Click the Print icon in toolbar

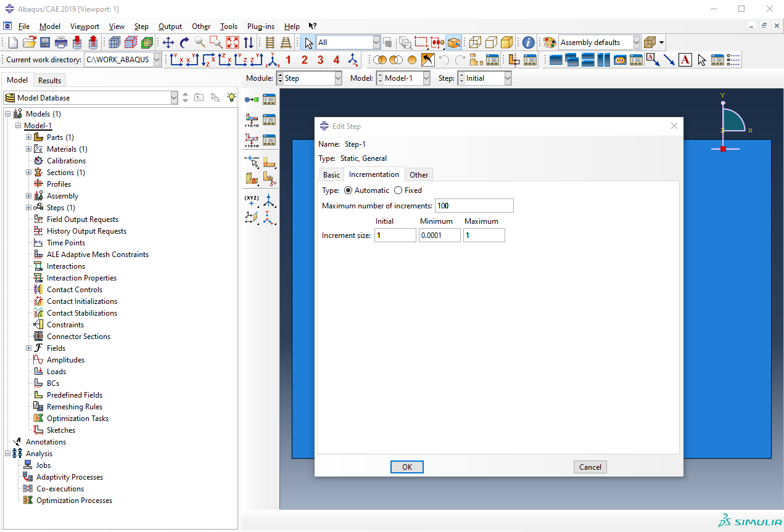(61, 43)
